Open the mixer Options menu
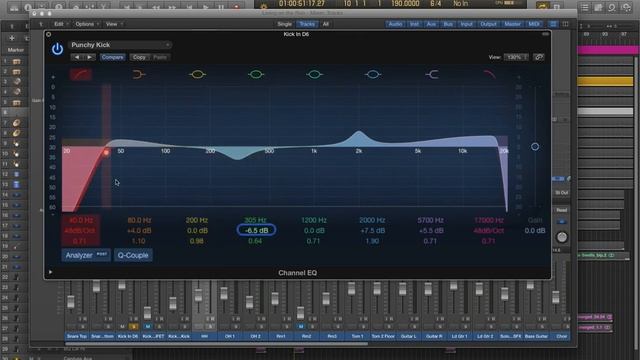The height and width of the screenshot is (360, 640). 87,24
